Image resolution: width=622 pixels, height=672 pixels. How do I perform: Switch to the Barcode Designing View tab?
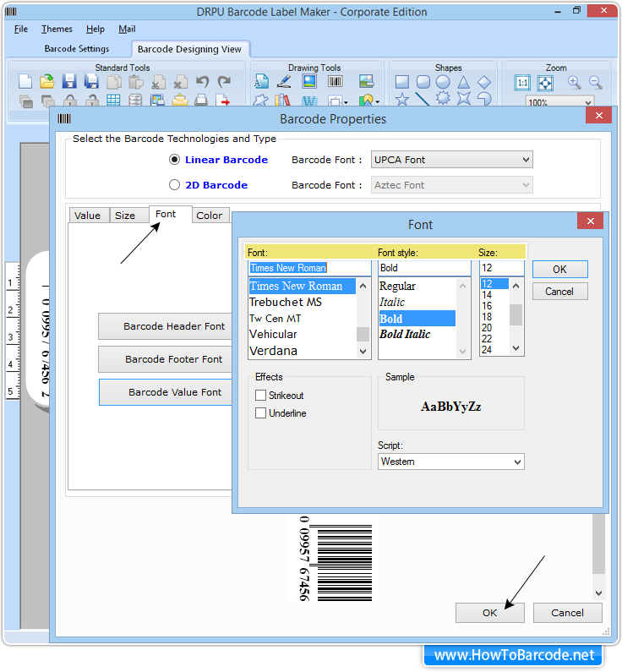tap(190, 49)
